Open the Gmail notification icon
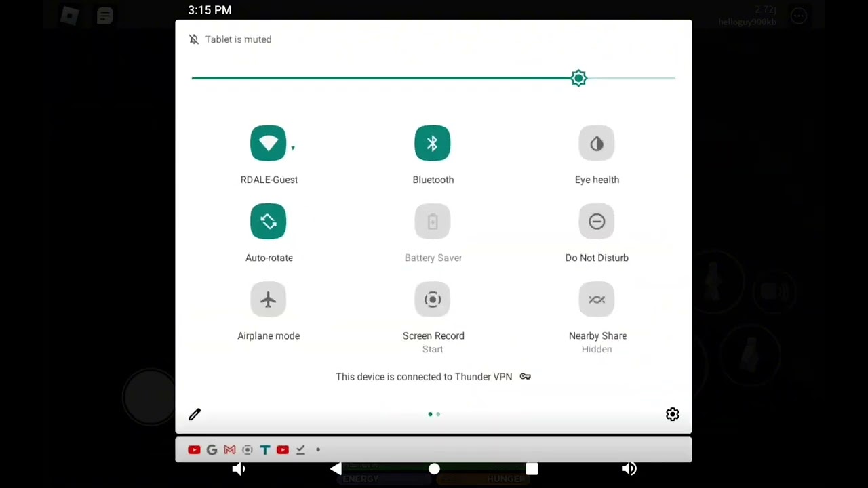868x488 pixels. coord(230,450)
